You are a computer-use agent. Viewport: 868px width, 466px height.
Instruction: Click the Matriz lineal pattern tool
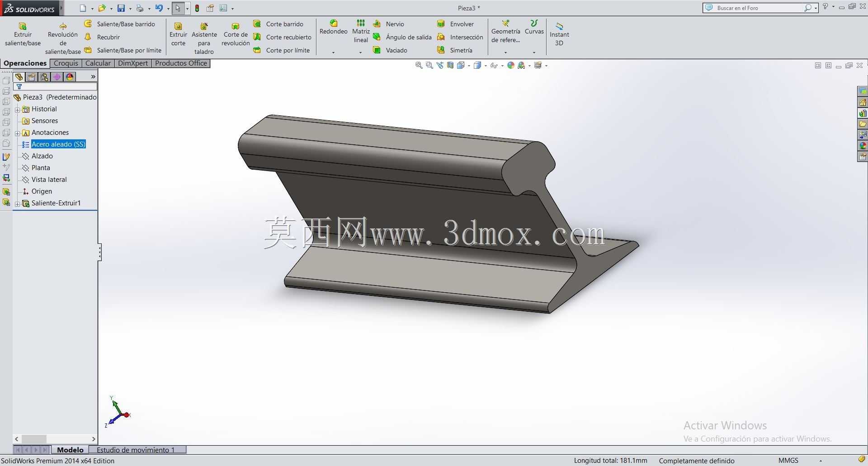[x=361, y=31]
